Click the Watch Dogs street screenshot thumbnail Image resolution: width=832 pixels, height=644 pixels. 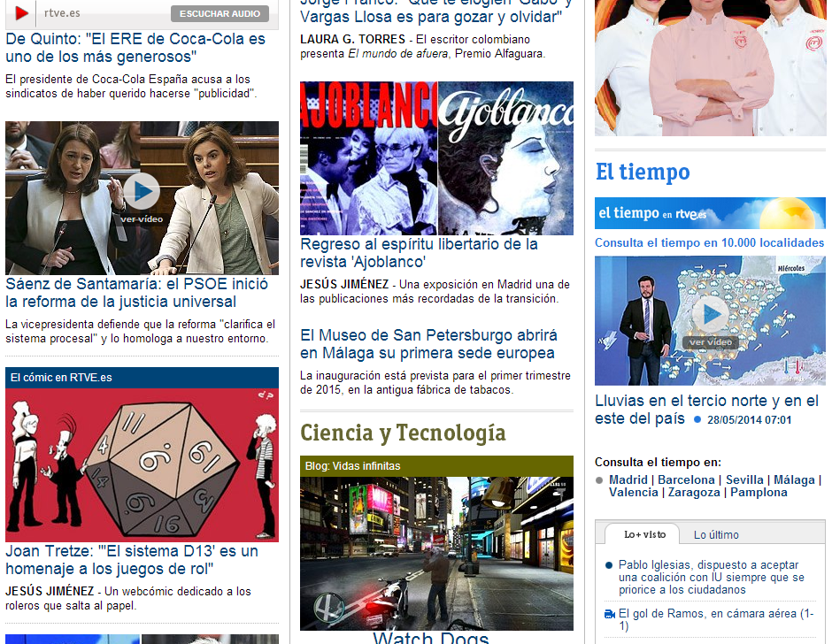[436, 553]
